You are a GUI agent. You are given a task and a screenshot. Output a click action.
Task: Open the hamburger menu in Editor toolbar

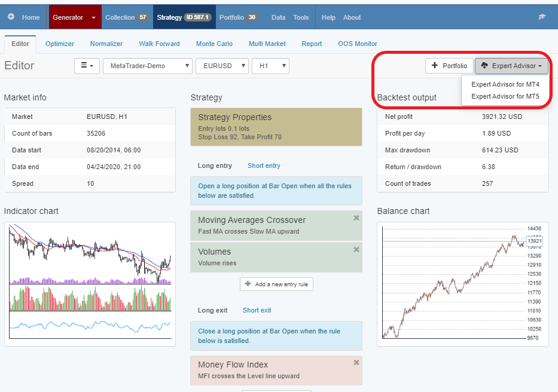click(87, 66)
